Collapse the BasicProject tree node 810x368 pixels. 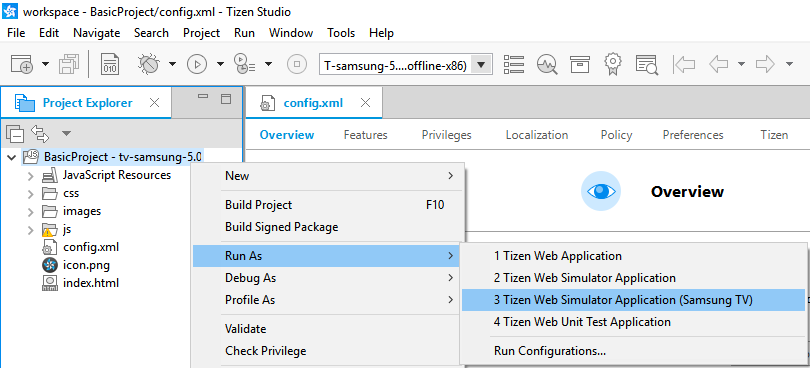[12, 157]
